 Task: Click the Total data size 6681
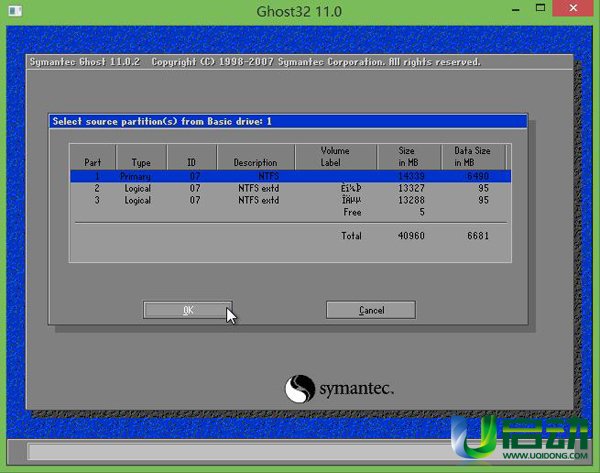click(x=478, y=236)
